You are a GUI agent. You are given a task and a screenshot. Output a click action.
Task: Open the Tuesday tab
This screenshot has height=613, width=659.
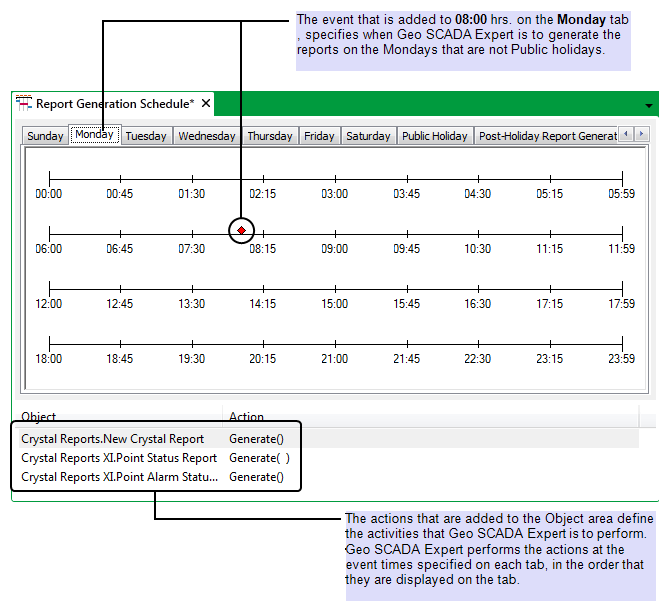146,136
